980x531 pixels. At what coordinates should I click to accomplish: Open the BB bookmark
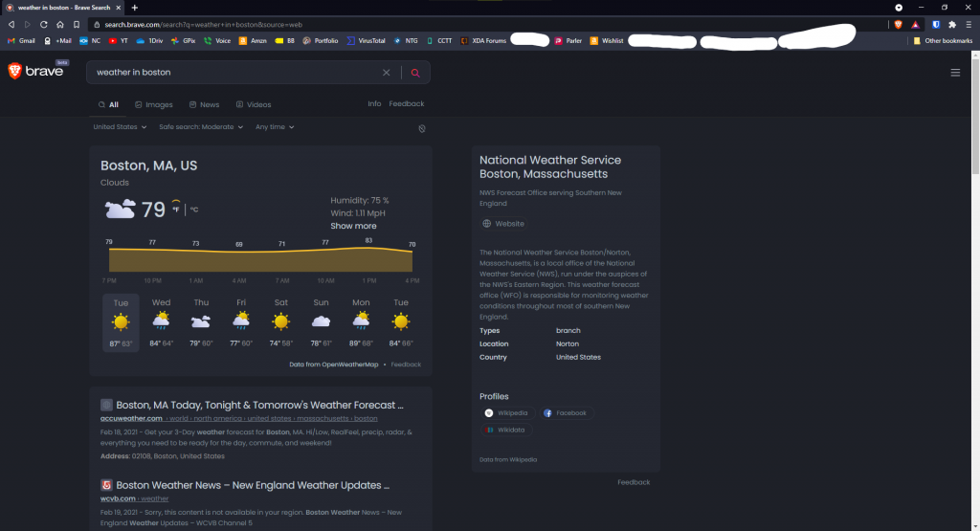[285, 40]
